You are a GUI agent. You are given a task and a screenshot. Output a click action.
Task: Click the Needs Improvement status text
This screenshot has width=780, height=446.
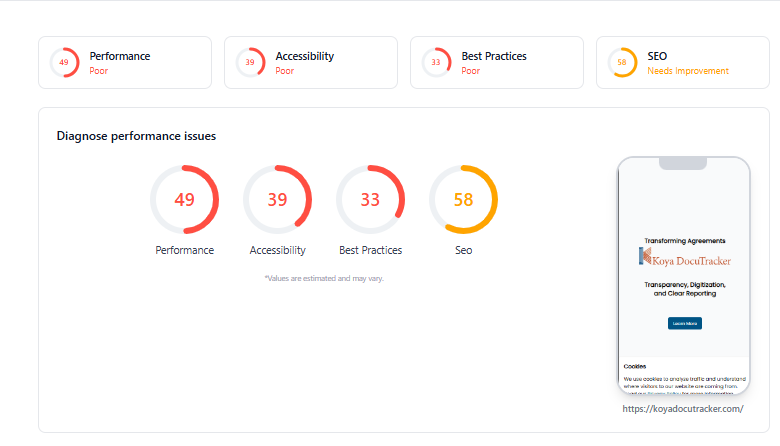click(688, 71)
